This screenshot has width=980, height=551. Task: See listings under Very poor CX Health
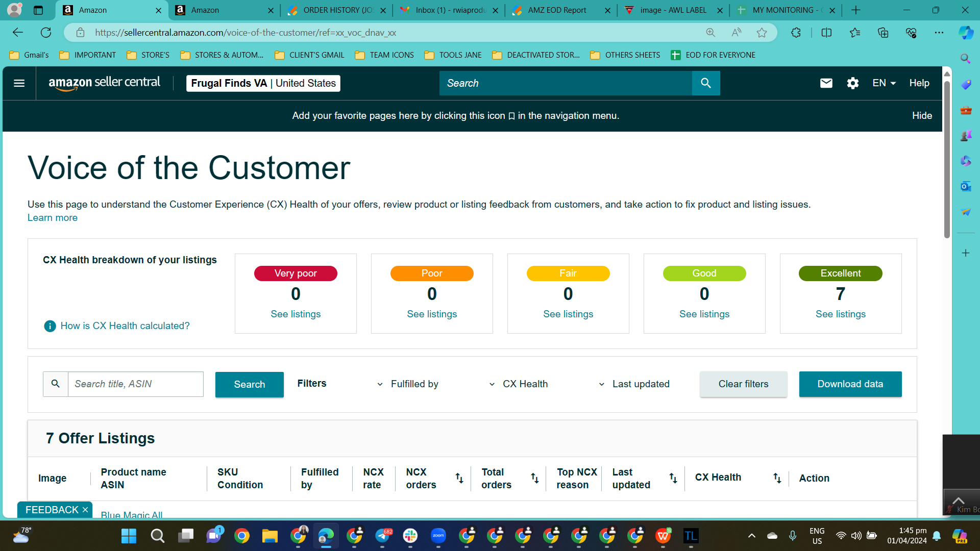tap(296, 314)
